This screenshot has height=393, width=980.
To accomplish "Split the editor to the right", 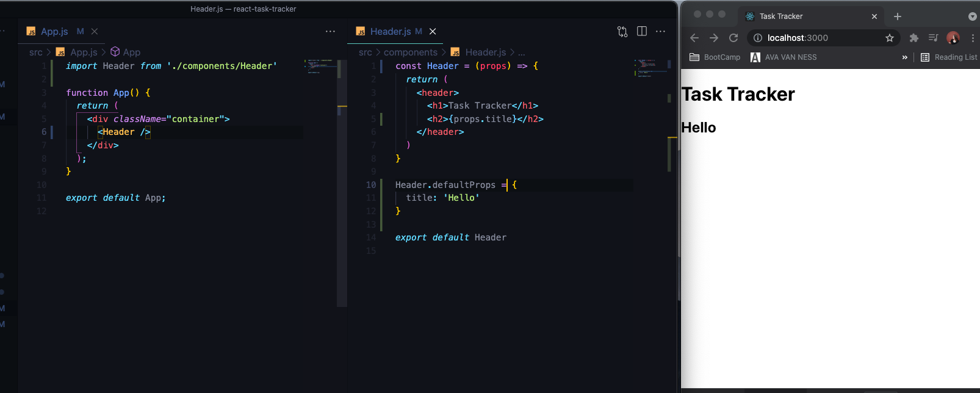I will (x=642, y=31).
